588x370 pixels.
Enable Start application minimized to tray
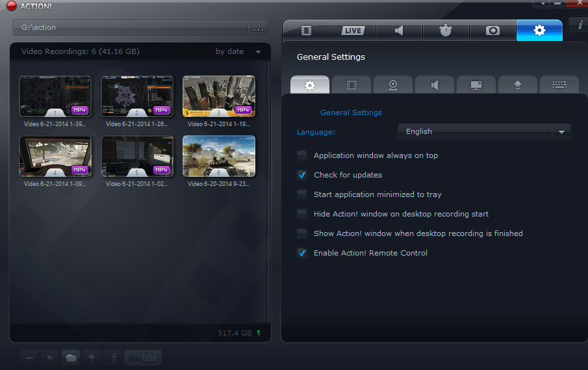(x=302, y=194)
